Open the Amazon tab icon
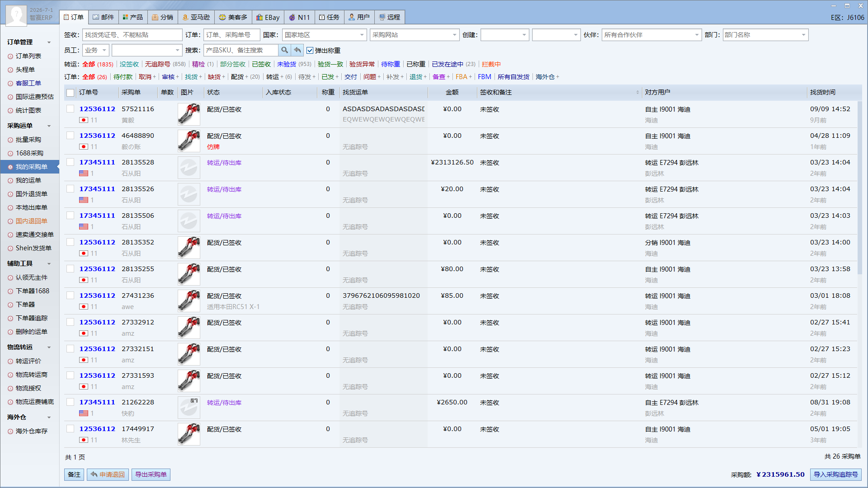The height and width of the screenshot is (488, 868). (x=185, y=17)
